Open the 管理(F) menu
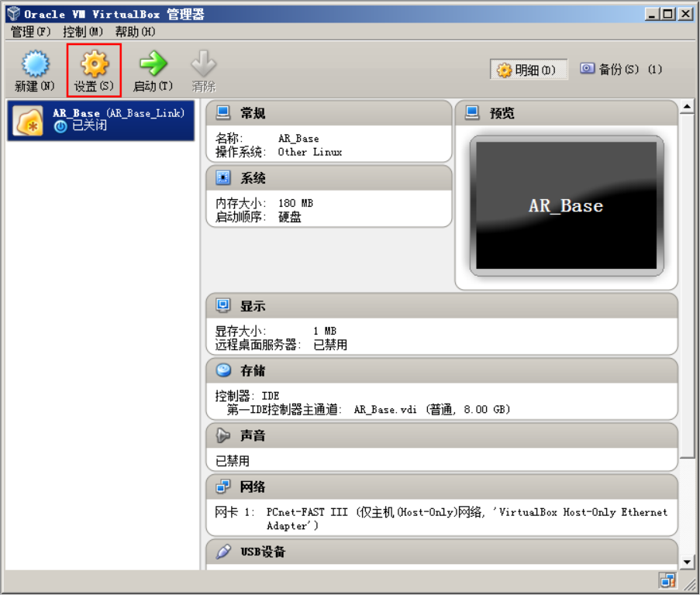Screen dimensions: 700x595 [x=30, y=32]
